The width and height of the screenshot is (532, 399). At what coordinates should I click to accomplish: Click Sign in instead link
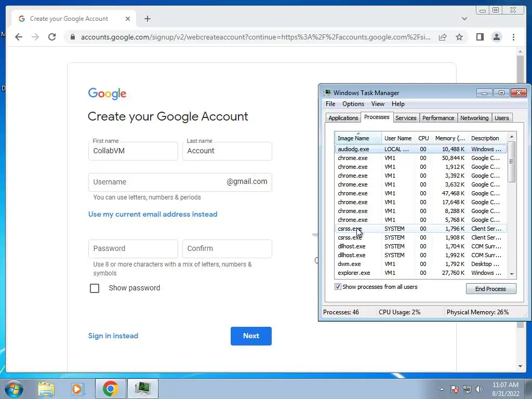(x=113, y=336)
